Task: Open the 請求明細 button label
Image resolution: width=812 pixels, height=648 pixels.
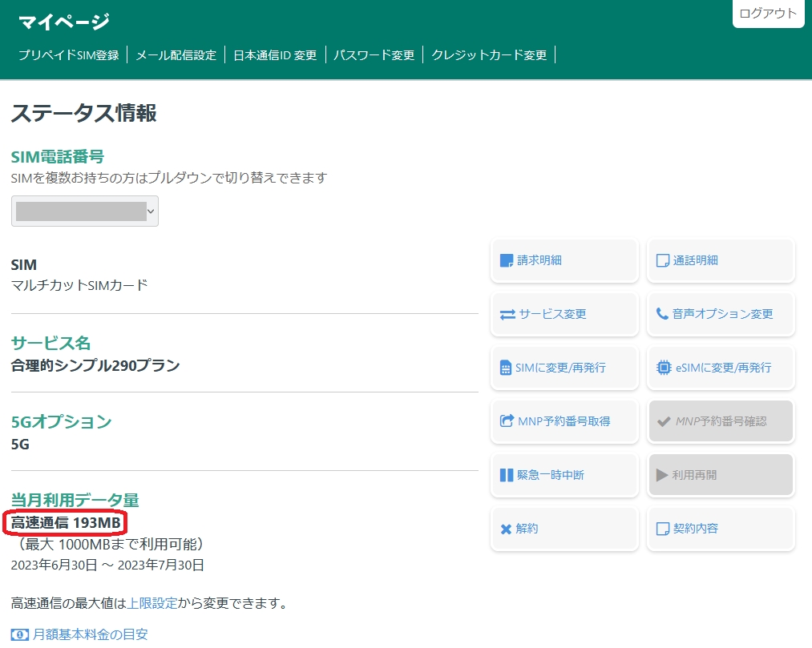Action: 539,260
